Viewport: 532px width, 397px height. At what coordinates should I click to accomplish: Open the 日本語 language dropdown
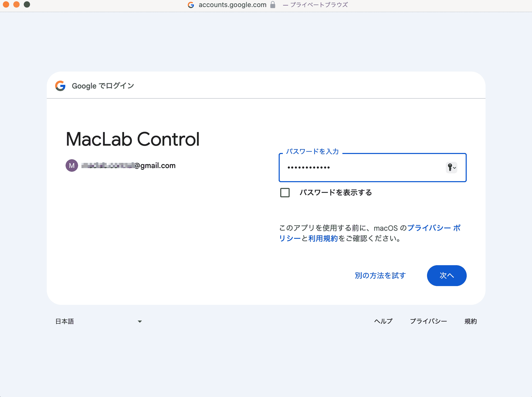(98, 321)
